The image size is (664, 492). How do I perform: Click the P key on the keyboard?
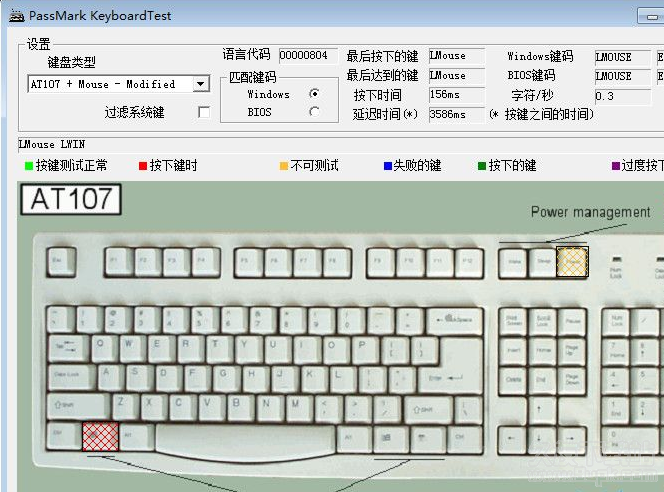pos(366,349)
